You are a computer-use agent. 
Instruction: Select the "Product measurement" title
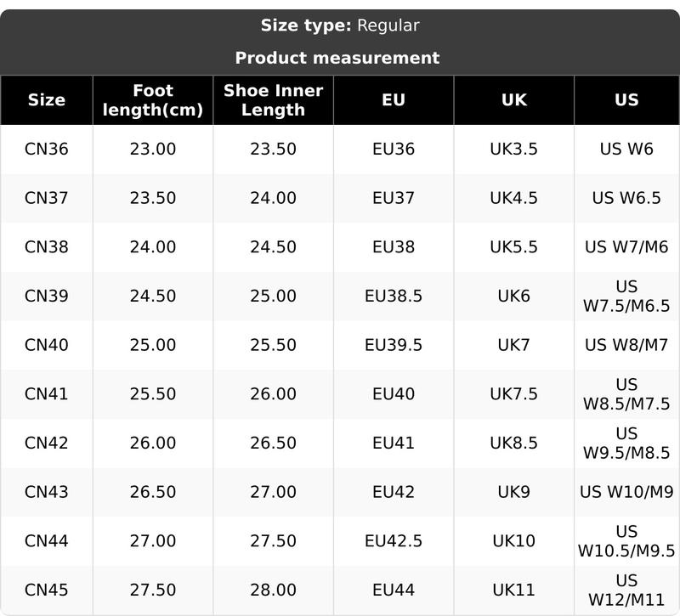(x=337, y=58)
